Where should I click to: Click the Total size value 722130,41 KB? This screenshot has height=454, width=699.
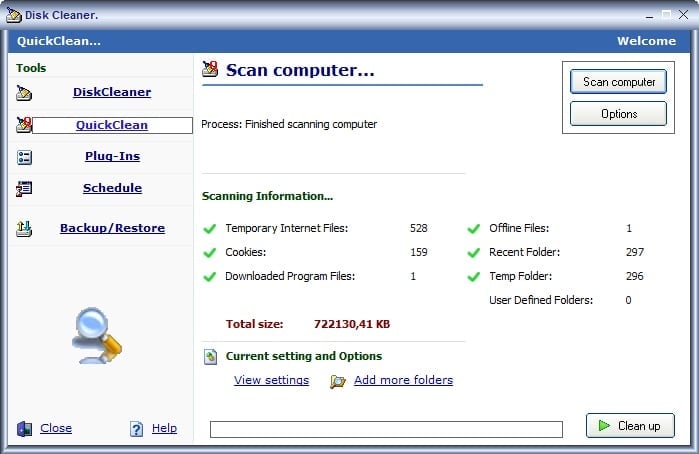(352, 324)
